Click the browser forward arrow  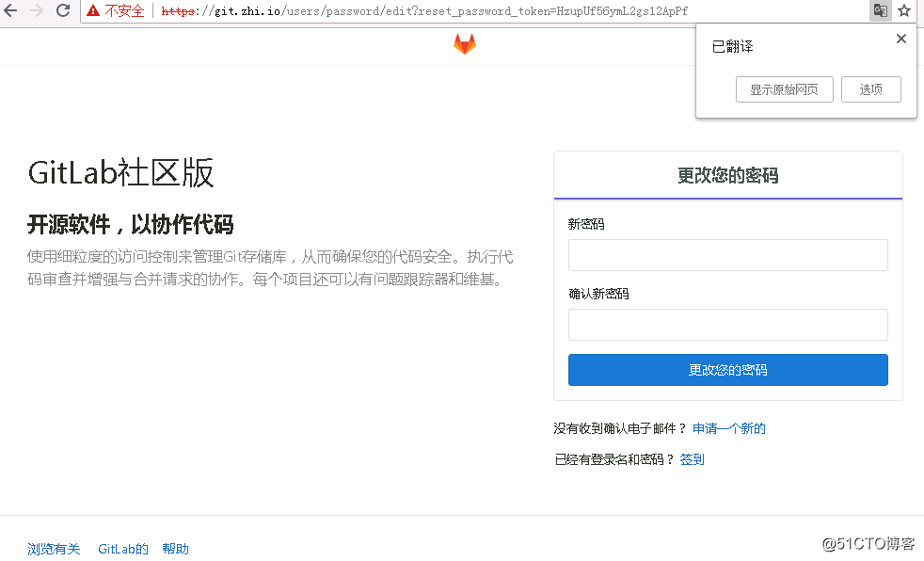click(x=36, y=10)
